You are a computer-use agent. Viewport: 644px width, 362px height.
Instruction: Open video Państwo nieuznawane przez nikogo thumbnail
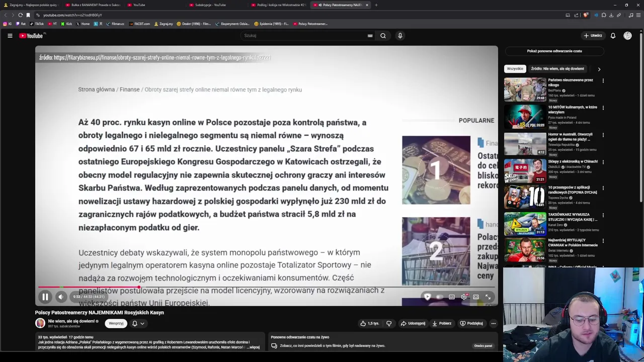point(525,89)
